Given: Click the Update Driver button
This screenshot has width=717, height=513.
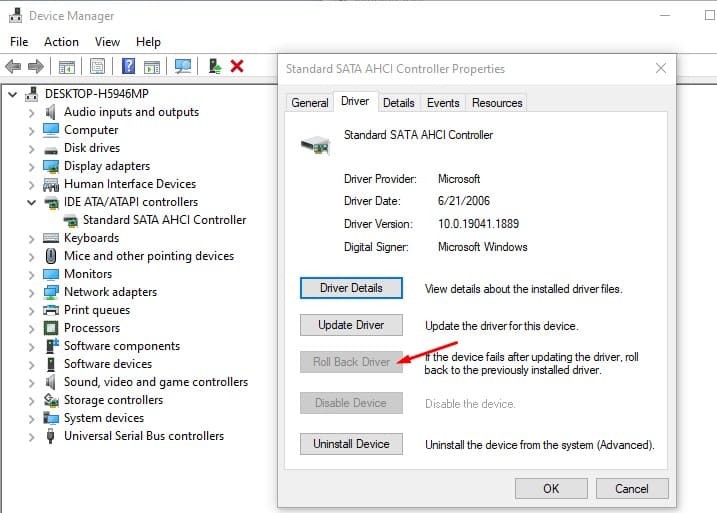Looking at the screenshot, I should [351, 325].
